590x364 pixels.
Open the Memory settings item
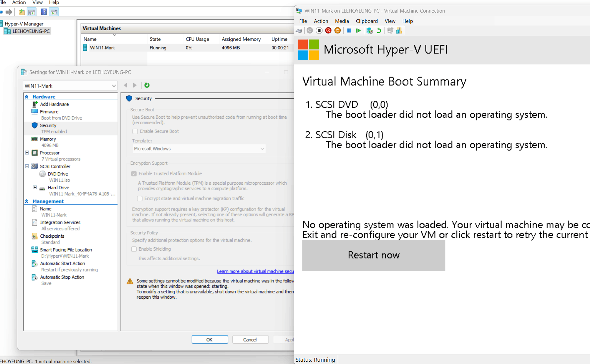pos(48,139)
